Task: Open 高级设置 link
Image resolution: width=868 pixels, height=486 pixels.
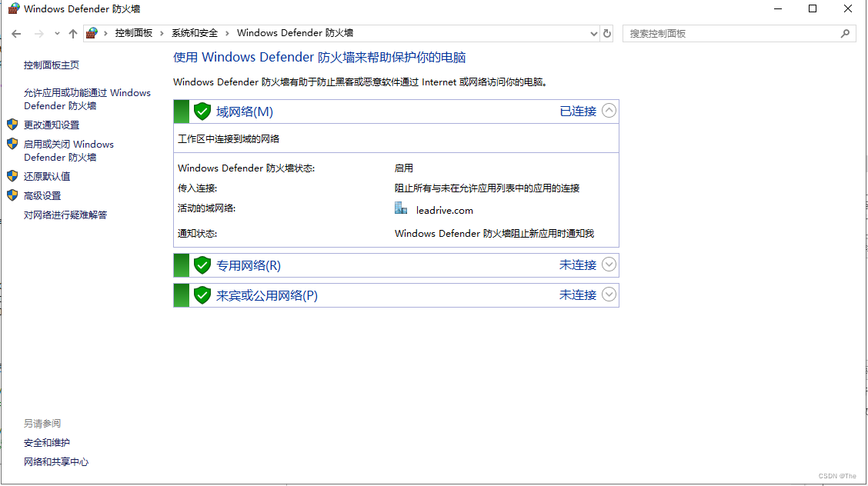Action: coord(42,196)
